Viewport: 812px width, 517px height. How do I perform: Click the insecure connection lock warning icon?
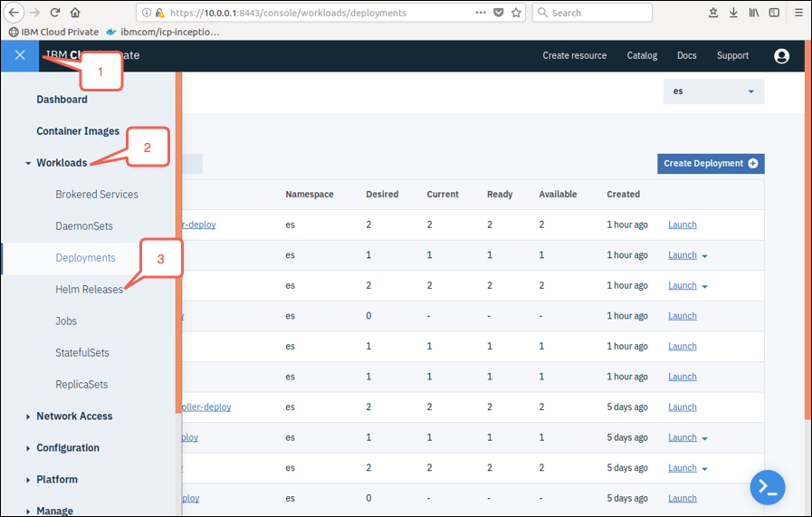[x=160, y=13]
